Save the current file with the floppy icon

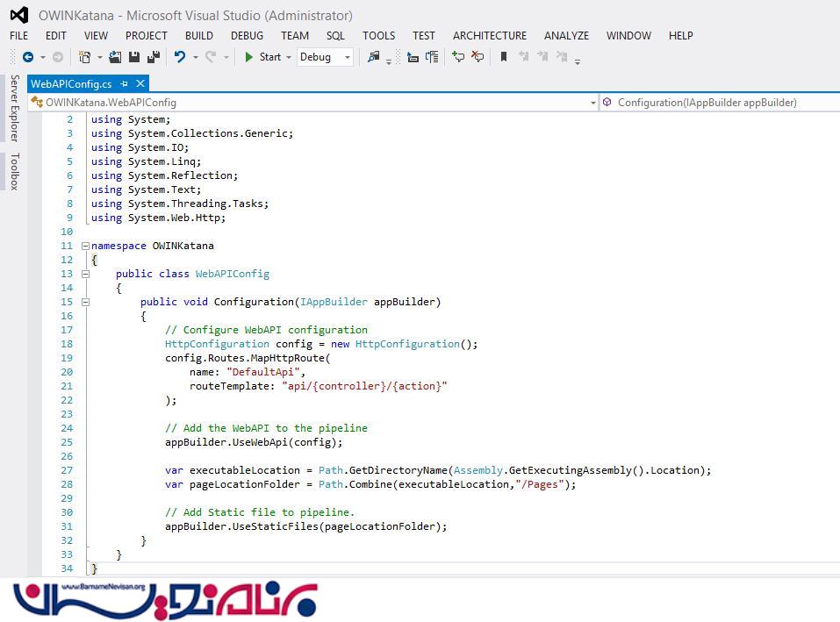tap(134, 57)
